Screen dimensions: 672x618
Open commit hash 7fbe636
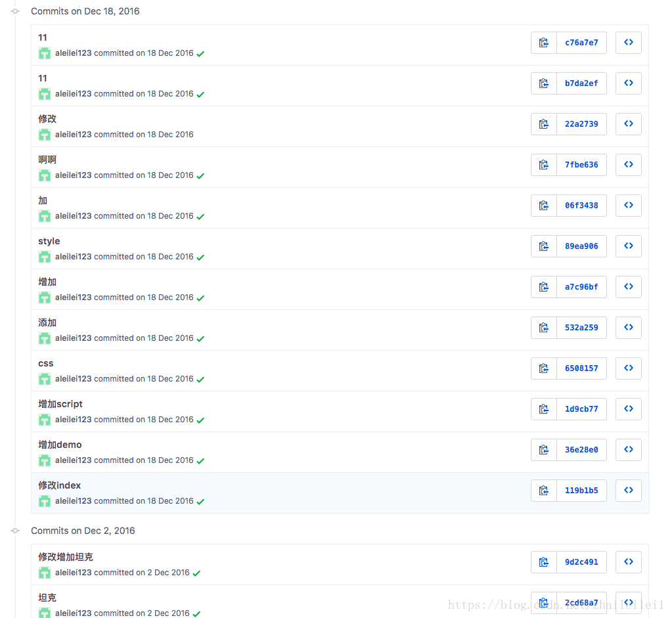click(581, 165)
